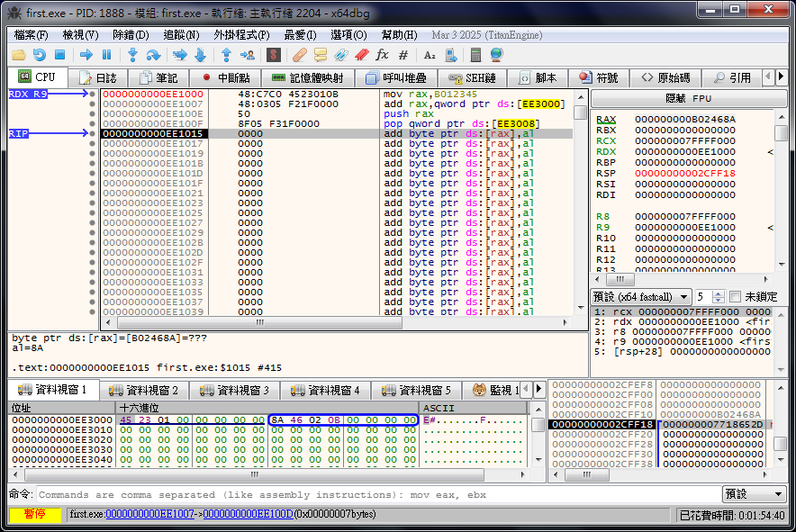
Task: Switch to the 記憶體映射 tab
Action: click(x=307, y=78)
